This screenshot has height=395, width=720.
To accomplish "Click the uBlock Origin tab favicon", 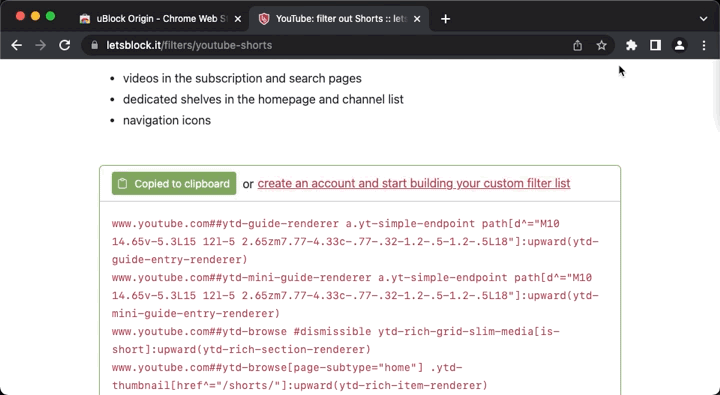I will click(x=84, y=19).
